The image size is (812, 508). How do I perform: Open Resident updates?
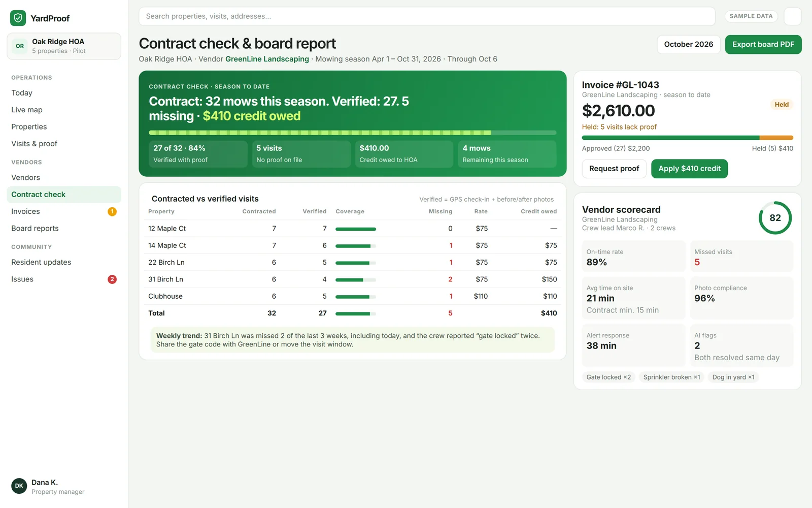[64, 262]
